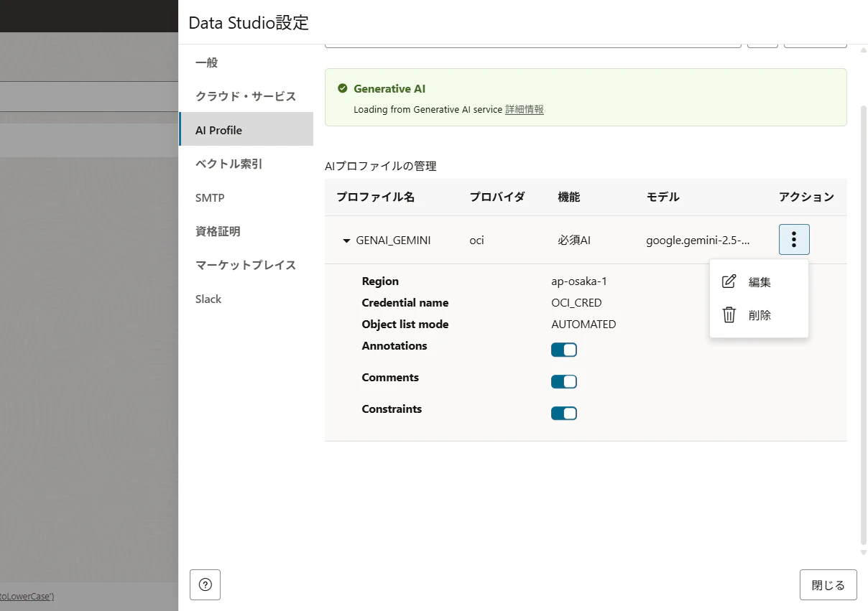Click the pencil edit icon in popup menu

pos(729,281)
